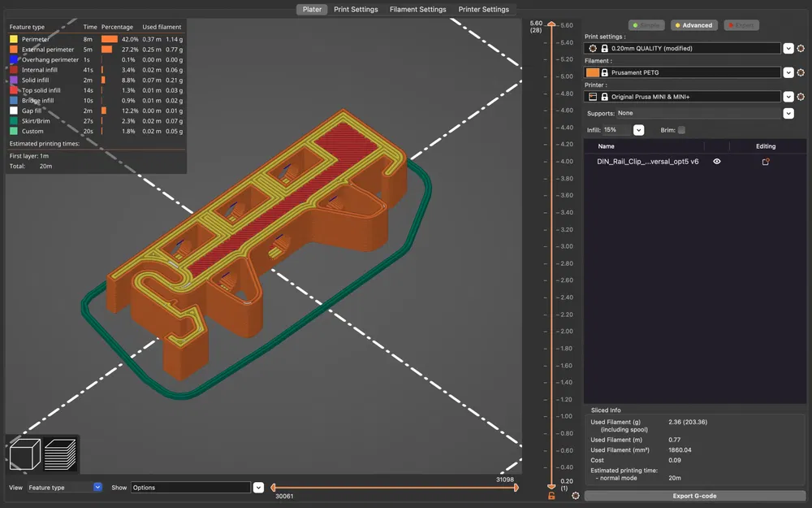Select DIN_Rail_Clip object in the list
Viewport: 812px width, 508px height.
[647, 162]
